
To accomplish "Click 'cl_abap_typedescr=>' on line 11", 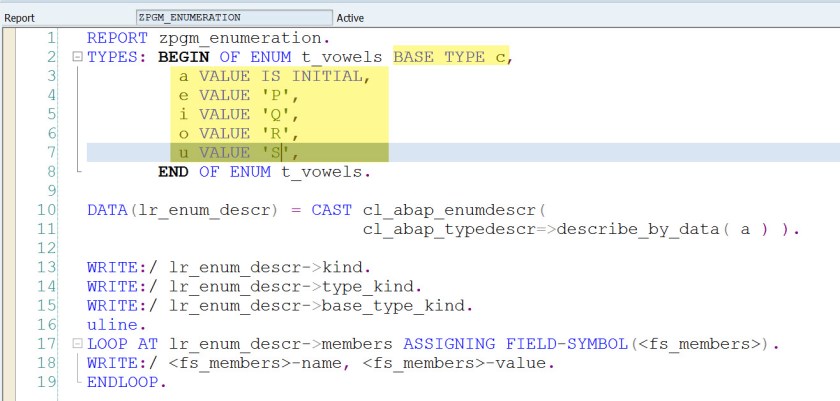I will [459, 229].
